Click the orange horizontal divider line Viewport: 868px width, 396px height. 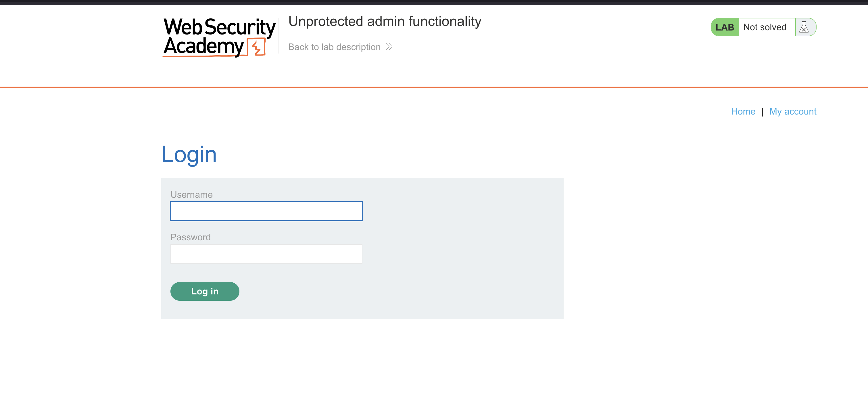click(x=434, y=87)
